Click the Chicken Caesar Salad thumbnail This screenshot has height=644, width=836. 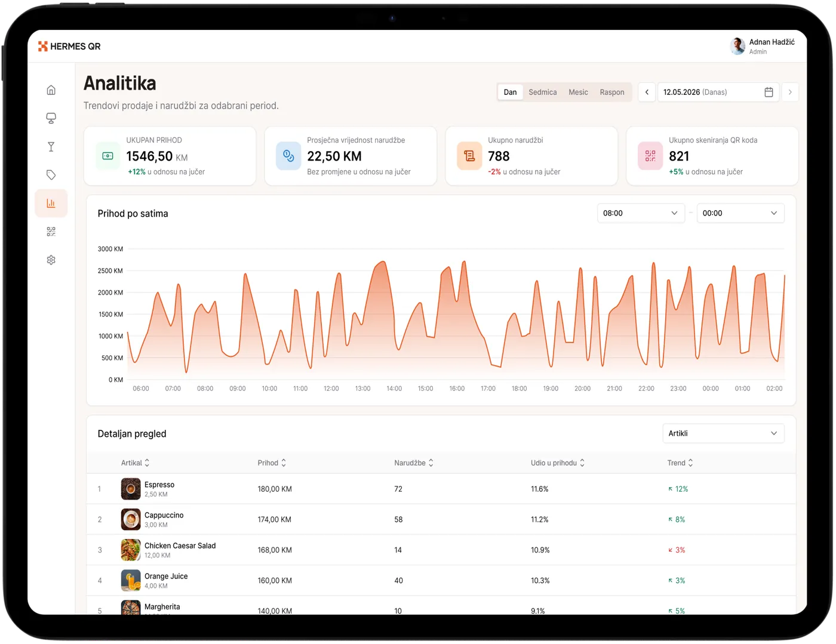tap(131, 550)
